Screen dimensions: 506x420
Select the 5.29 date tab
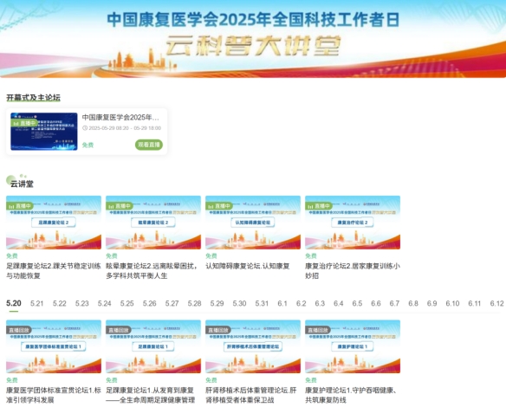217,304
